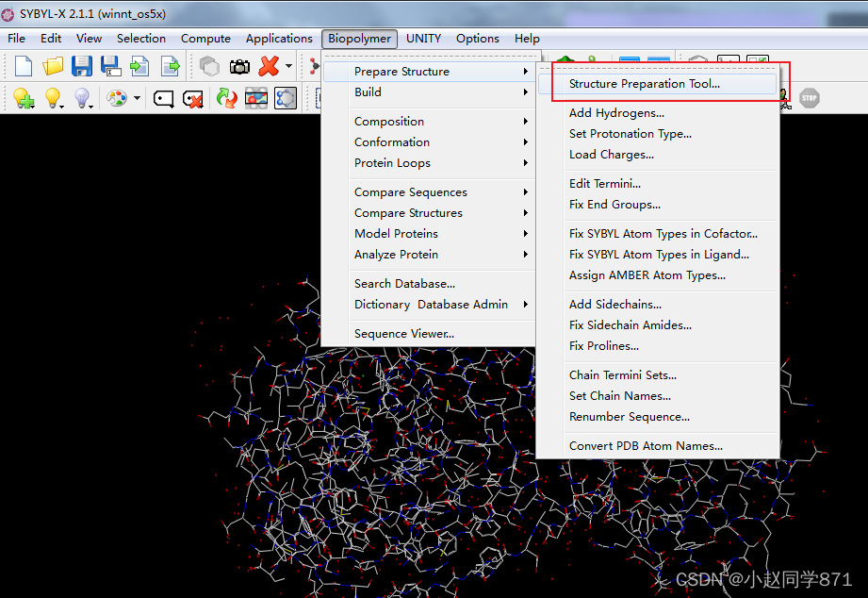Choose Fix Sidechain Amides...
The height and width of the screenshot is (598, 868).
658,325
